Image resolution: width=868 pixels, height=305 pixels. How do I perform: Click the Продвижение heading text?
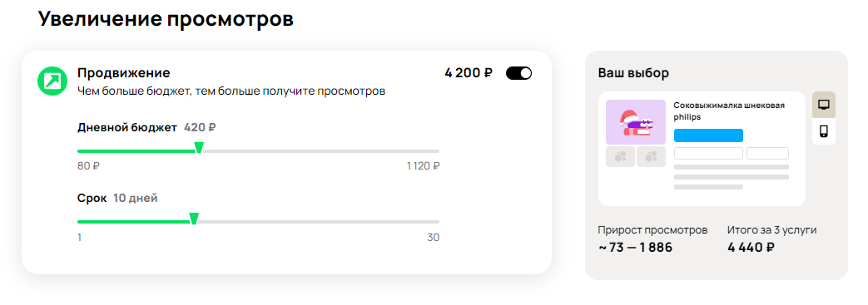[123, 73]
